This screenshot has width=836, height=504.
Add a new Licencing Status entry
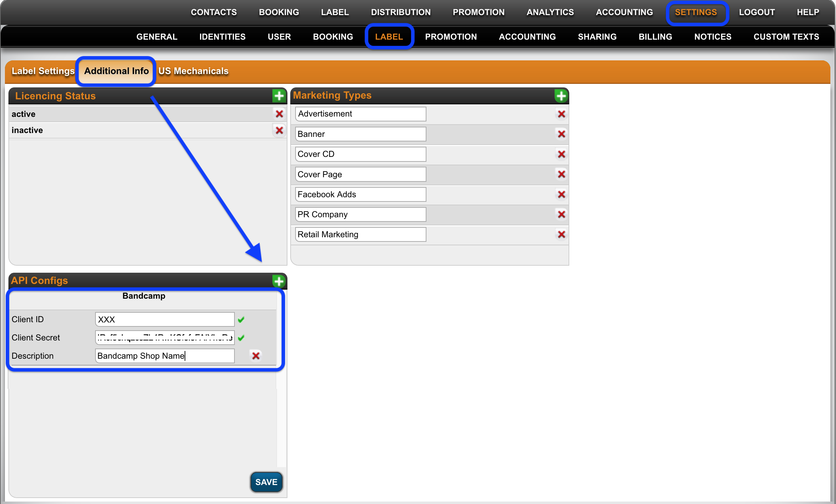pyautogui.click(x=279, y=96)
